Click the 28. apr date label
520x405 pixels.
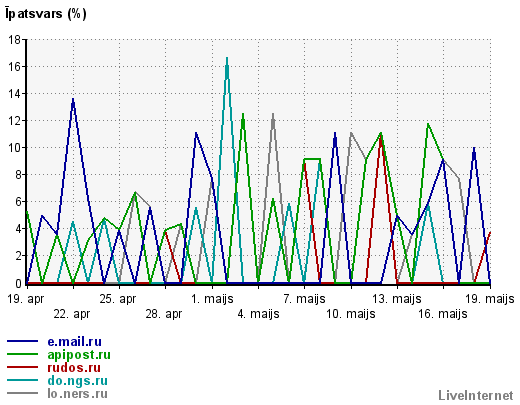tap(164, 314)
